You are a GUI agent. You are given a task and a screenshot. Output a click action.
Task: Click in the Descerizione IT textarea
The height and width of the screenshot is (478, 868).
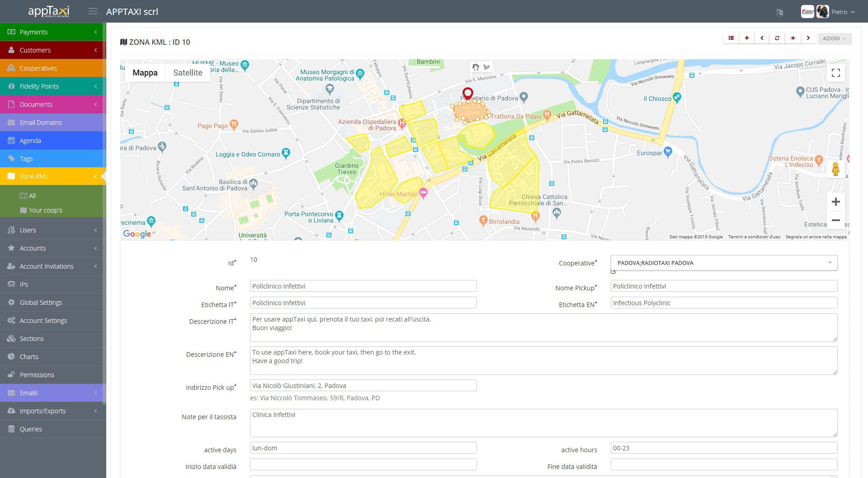point(543,327)
